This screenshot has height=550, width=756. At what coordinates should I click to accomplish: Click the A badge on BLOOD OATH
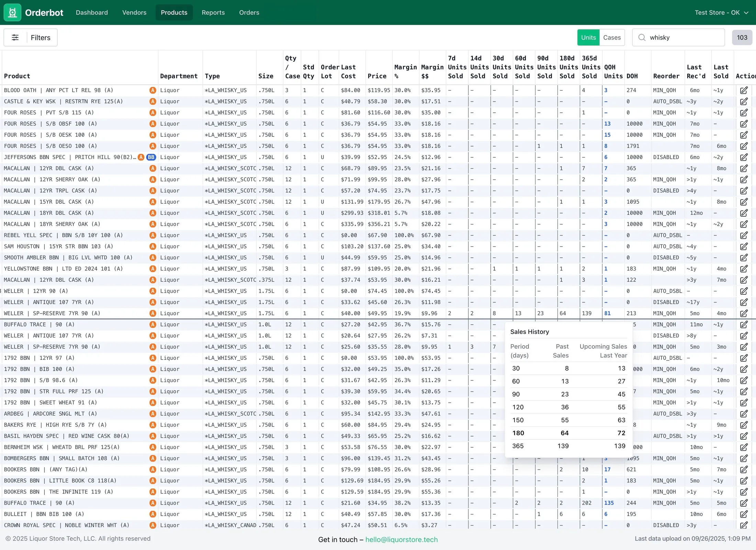(153, 90)
